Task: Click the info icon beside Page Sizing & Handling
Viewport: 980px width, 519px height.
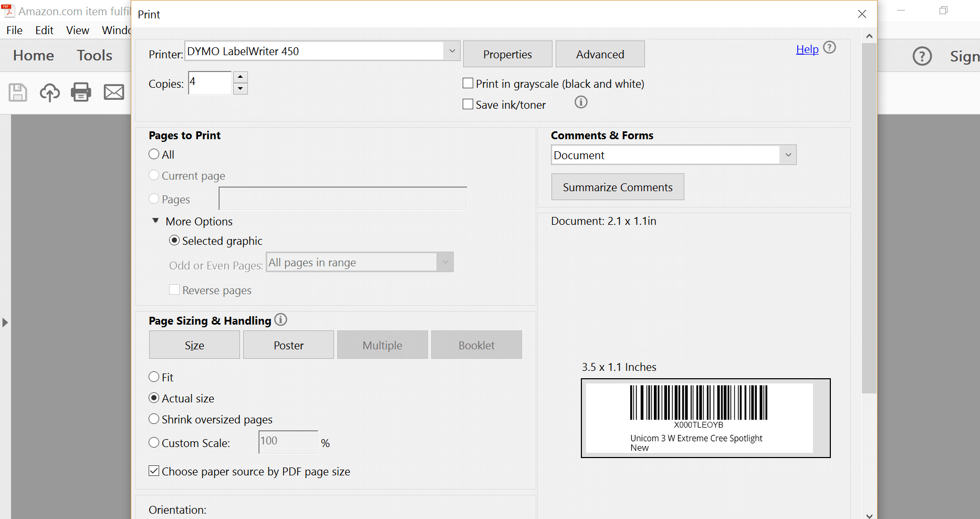Action: tap(281, 319)
